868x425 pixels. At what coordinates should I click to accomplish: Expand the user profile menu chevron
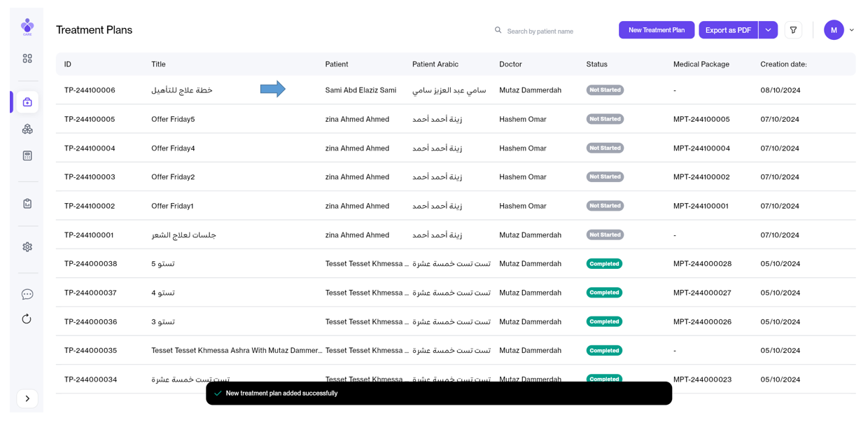[x=852, y=30]
